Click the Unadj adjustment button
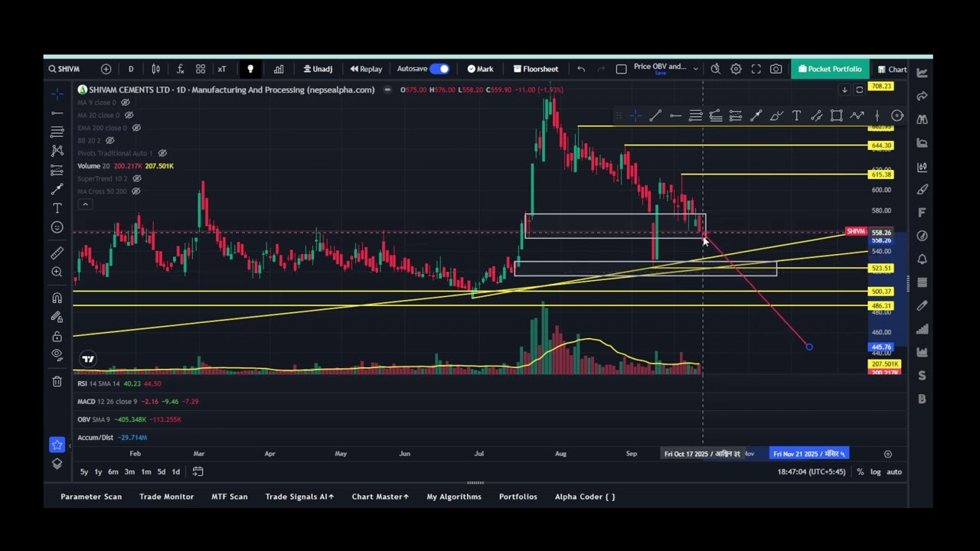980x551 pixels. 318,69
